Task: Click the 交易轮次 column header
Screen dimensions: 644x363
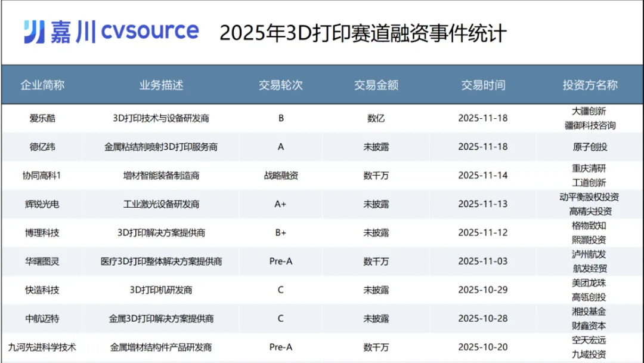Action: pos(280,85)
